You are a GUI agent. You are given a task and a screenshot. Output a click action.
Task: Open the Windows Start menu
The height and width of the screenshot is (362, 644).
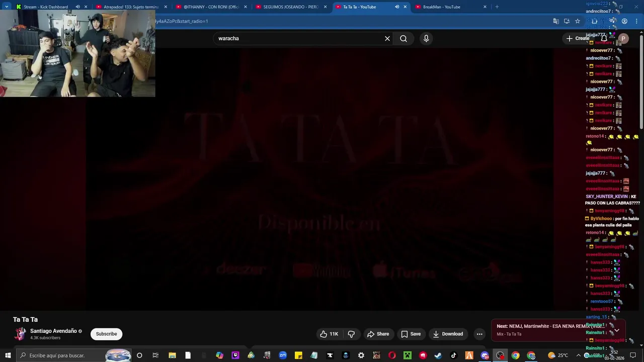click(8, 355)
